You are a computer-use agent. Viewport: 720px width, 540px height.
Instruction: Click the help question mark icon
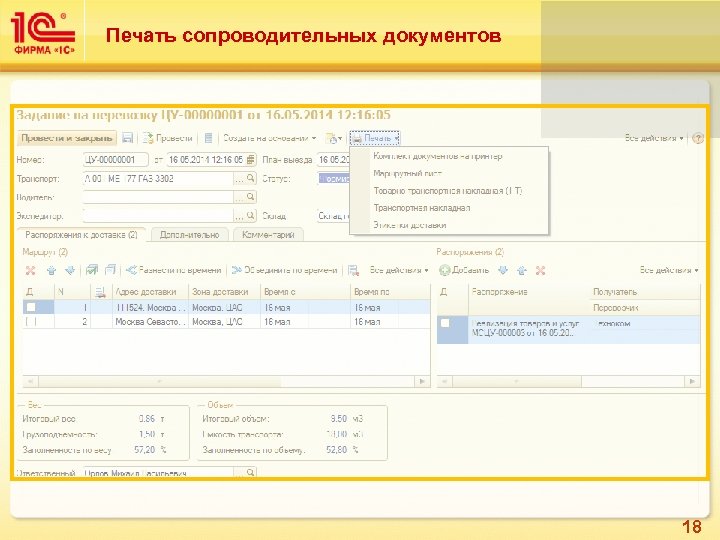[x=698, y=138]
